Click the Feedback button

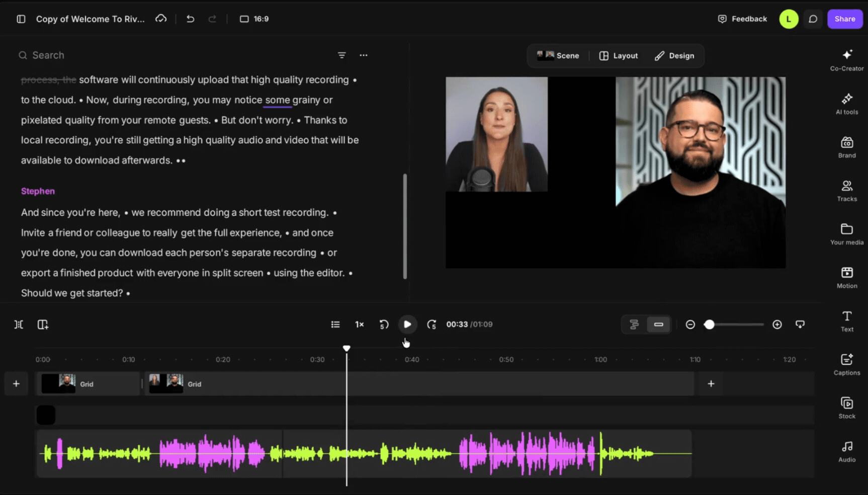742,19
